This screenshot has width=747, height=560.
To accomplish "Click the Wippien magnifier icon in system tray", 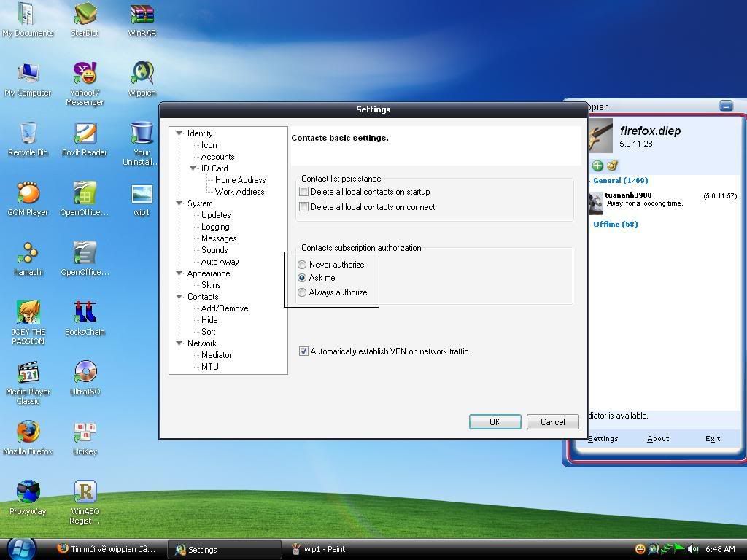I will 654,549.
